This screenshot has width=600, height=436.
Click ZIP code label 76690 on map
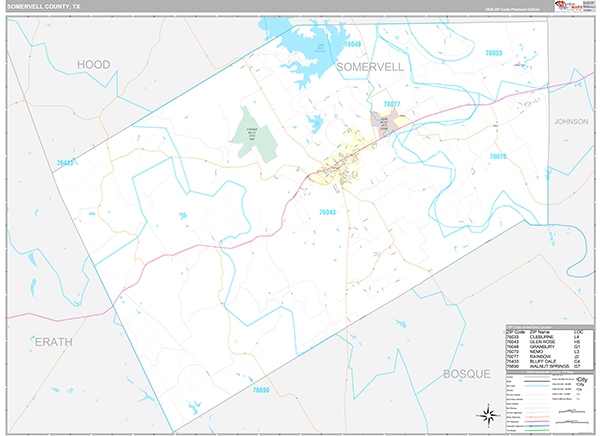[x=261, y=390]
